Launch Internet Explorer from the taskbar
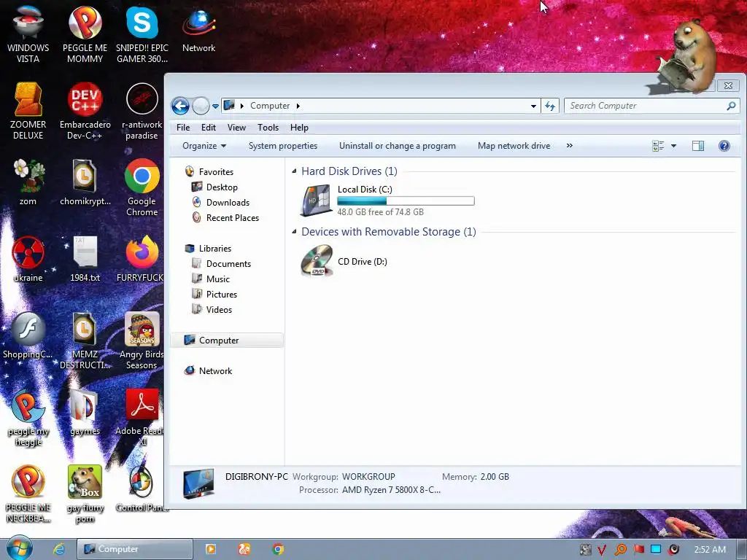 (x=58, y=549)
